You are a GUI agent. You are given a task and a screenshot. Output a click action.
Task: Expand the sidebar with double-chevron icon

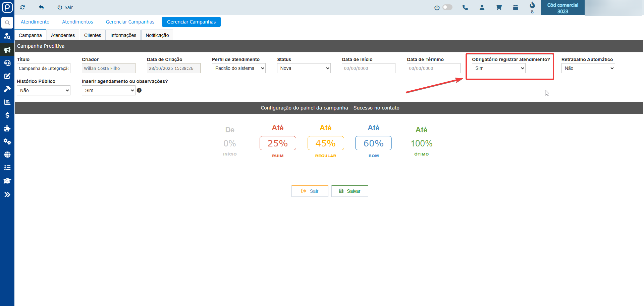click(x=7, y=194)
